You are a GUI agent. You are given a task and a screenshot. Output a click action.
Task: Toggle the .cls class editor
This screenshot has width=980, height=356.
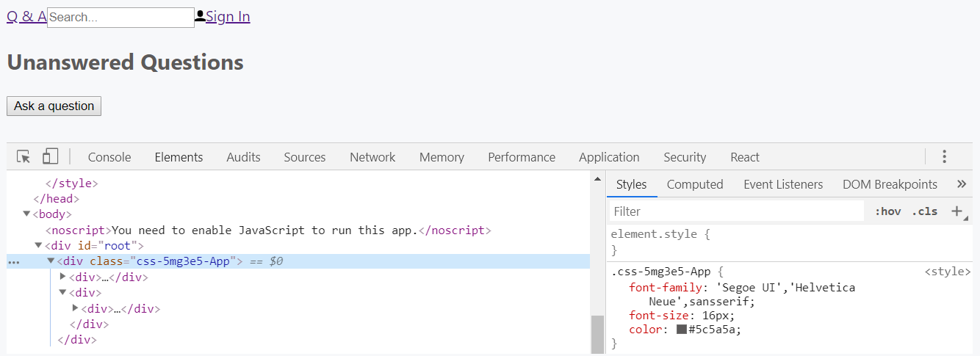point(924,211)
